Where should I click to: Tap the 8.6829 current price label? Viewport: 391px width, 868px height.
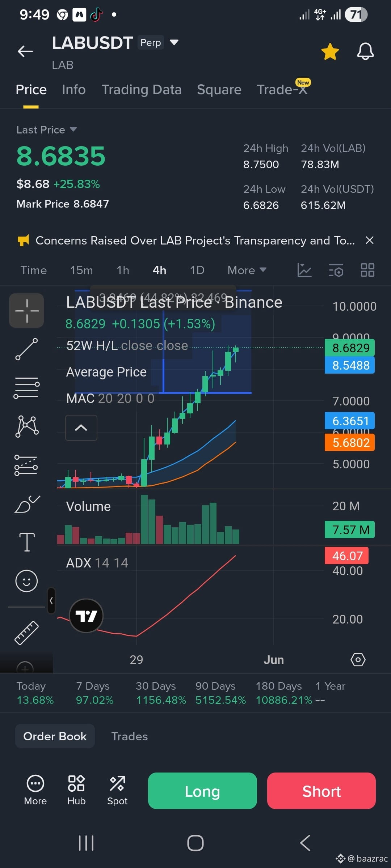350,348
